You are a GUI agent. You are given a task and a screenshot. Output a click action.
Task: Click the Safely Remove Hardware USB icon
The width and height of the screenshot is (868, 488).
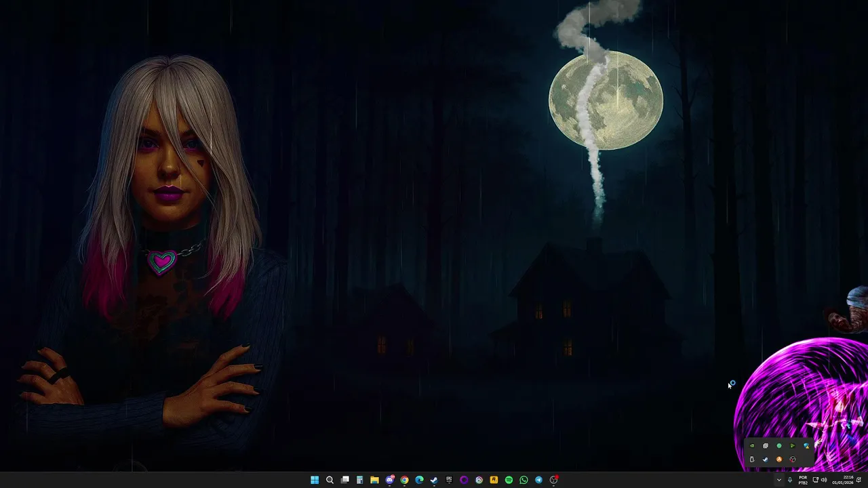point(752,459)
